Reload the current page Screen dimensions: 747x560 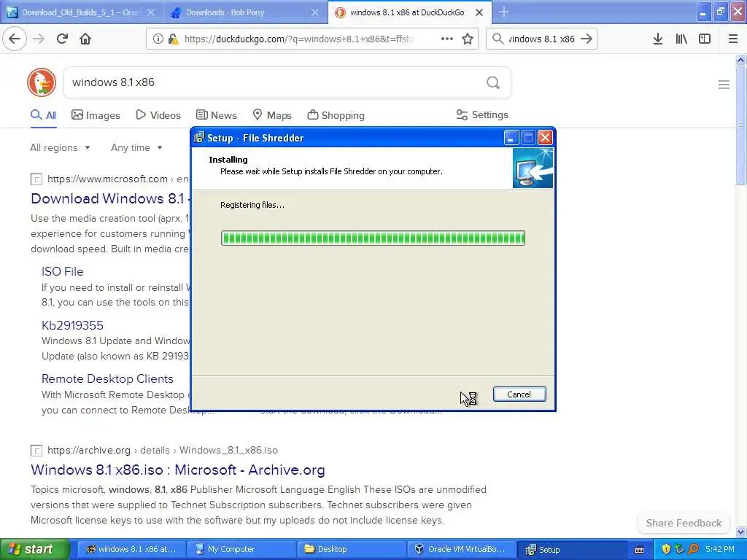click(62, 39)
